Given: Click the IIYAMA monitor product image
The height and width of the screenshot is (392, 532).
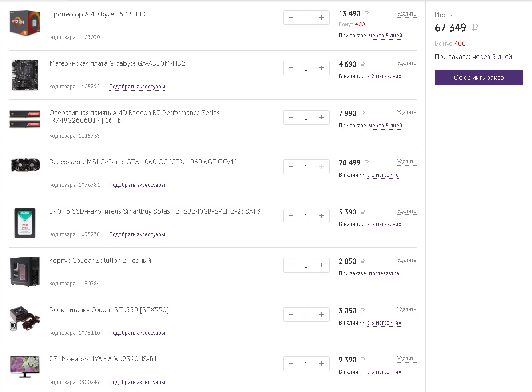Looking at the screenshot, I should coord(25,366).
